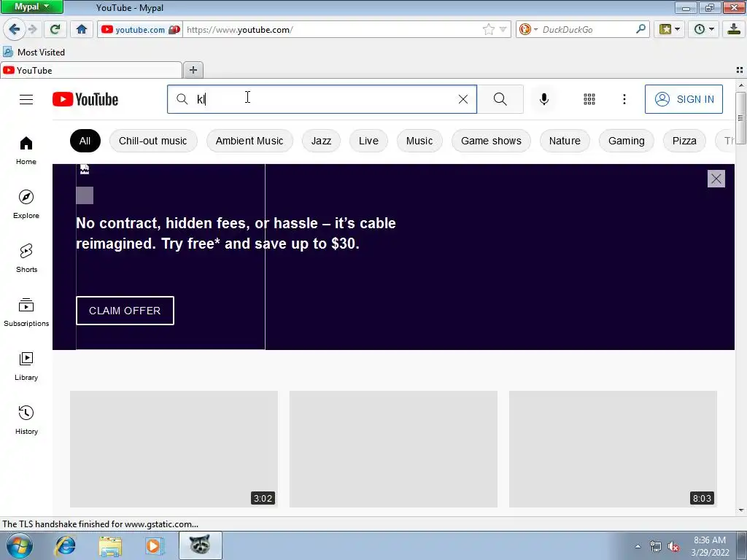Select the Live filter chip
This screenshot has width=747, height=560.
(x=368, y=141)
